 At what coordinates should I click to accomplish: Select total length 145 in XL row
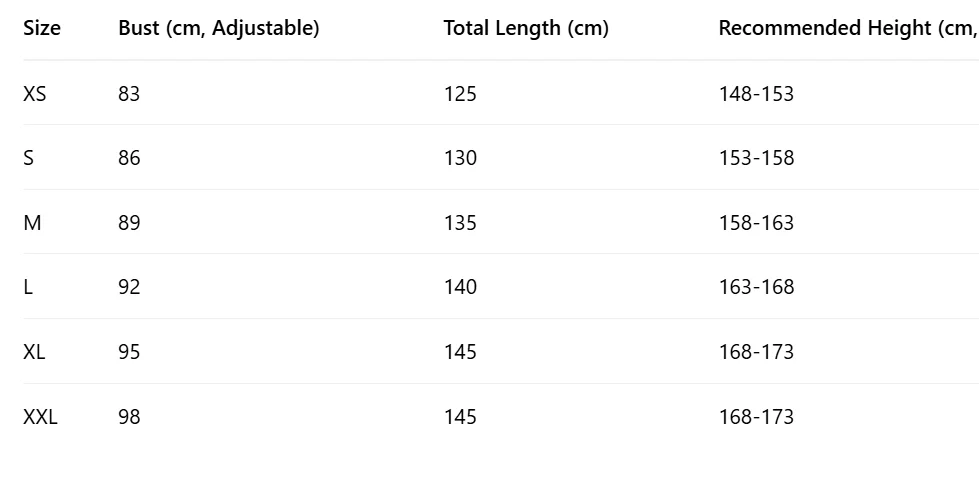click(460, 352)
